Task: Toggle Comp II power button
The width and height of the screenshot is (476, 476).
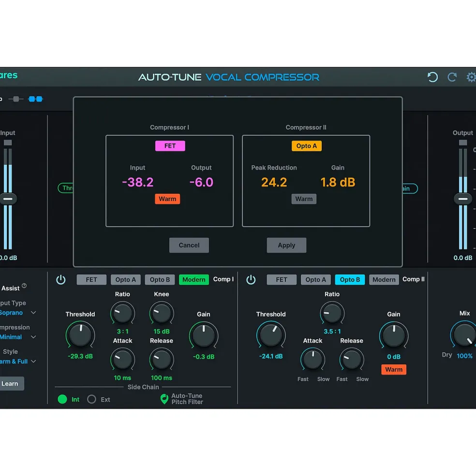Action: click(x=251, y=280)
